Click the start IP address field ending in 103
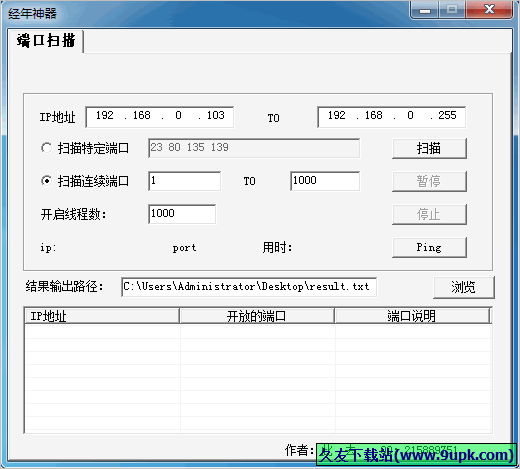 [159, 117]
